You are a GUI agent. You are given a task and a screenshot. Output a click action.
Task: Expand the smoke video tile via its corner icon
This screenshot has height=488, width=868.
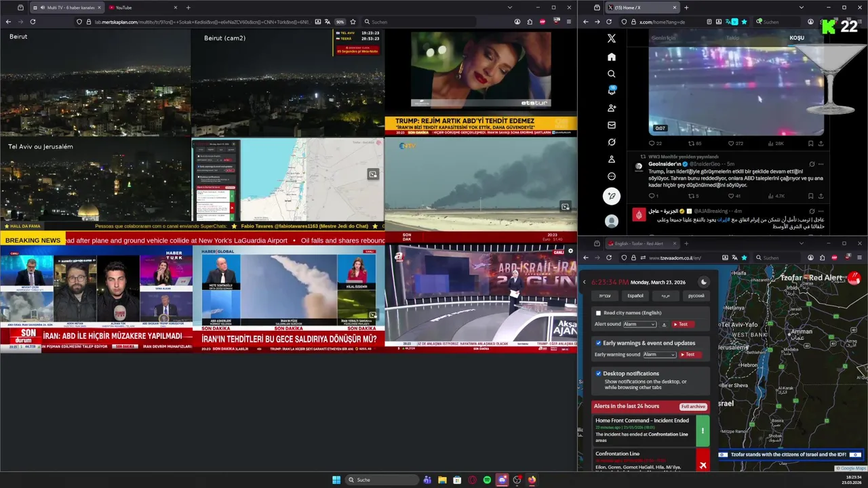point(565,206)
